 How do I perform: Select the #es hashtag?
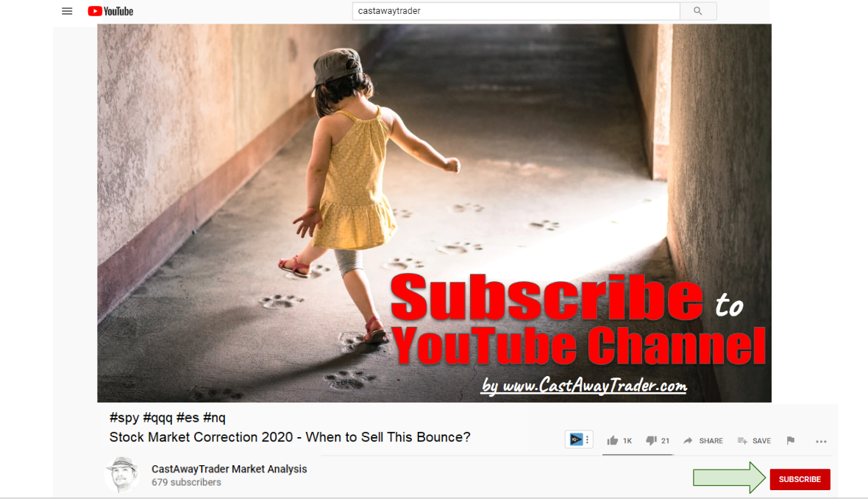[188, 417]
